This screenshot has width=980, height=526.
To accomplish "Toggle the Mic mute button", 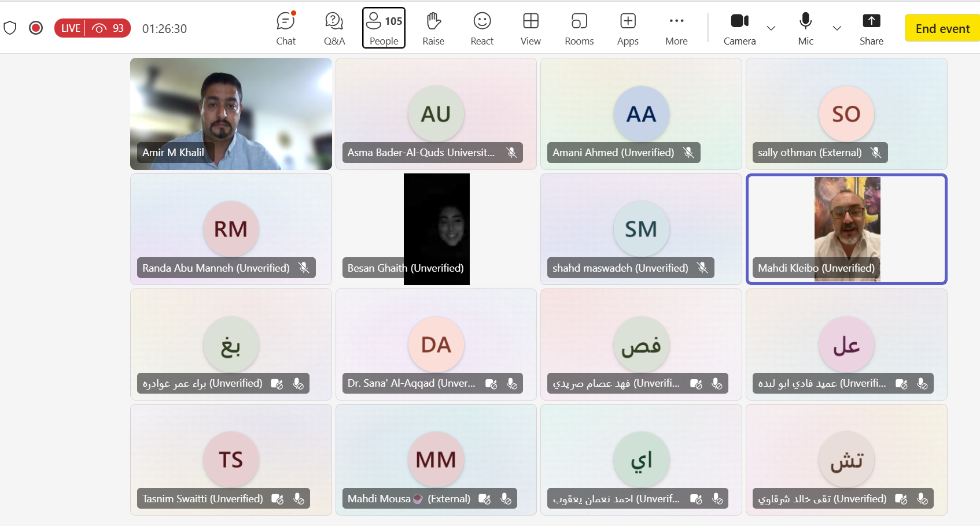I will [805, 28].
